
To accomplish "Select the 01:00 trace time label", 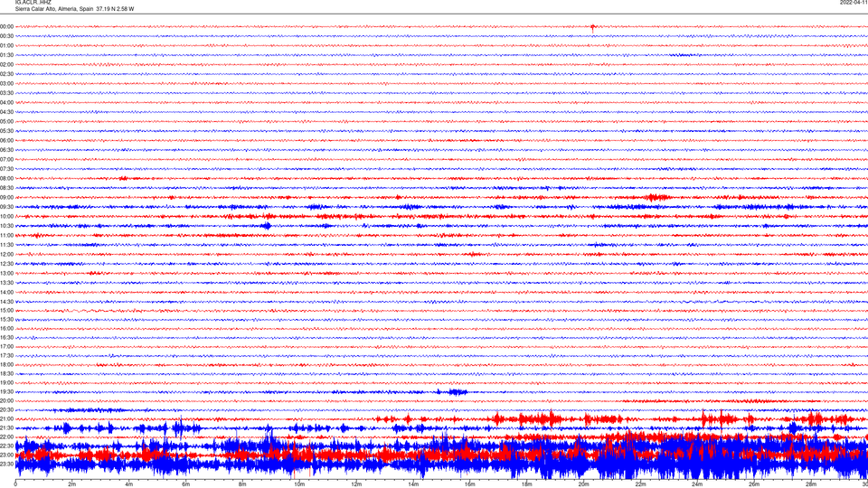I will tap(6, 45).
